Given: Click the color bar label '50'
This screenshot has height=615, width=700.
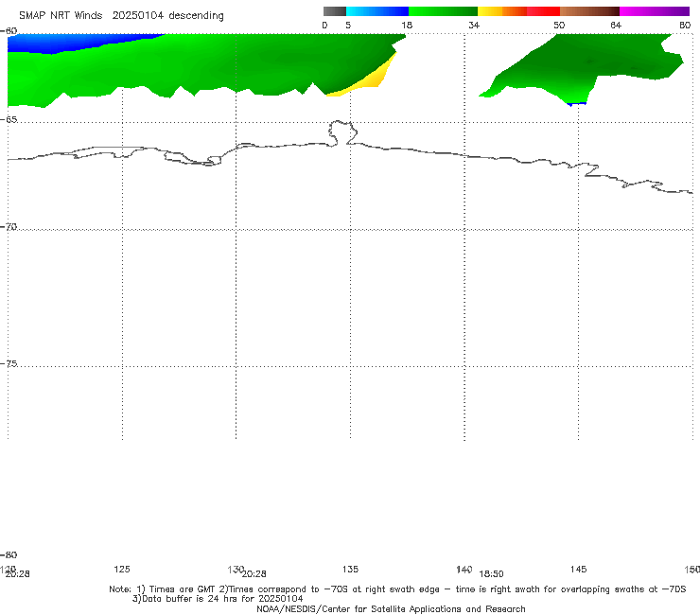Looking at the screenshot, I should point(559,25).
